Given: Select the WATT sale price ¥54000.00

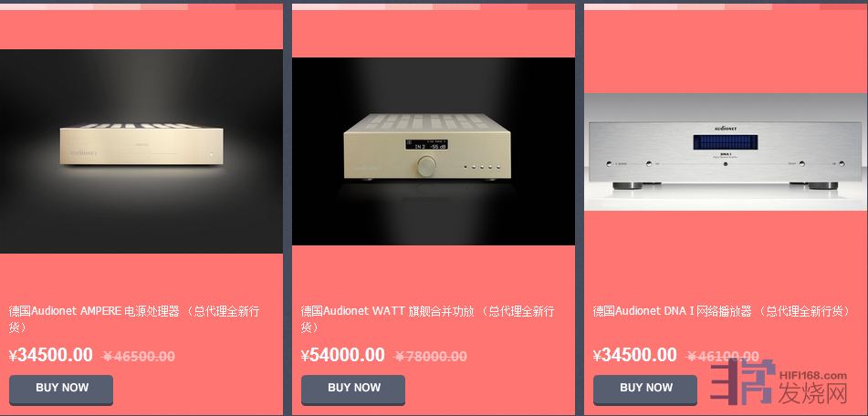Looking at the screenshot, I should pos(343,355).
